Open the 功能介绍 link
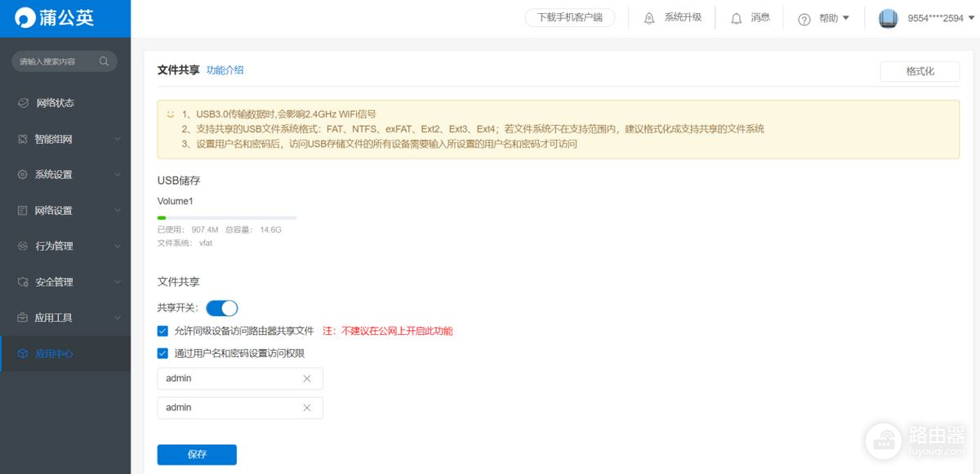The image size is (980, 474). click(x=225, y=70)
